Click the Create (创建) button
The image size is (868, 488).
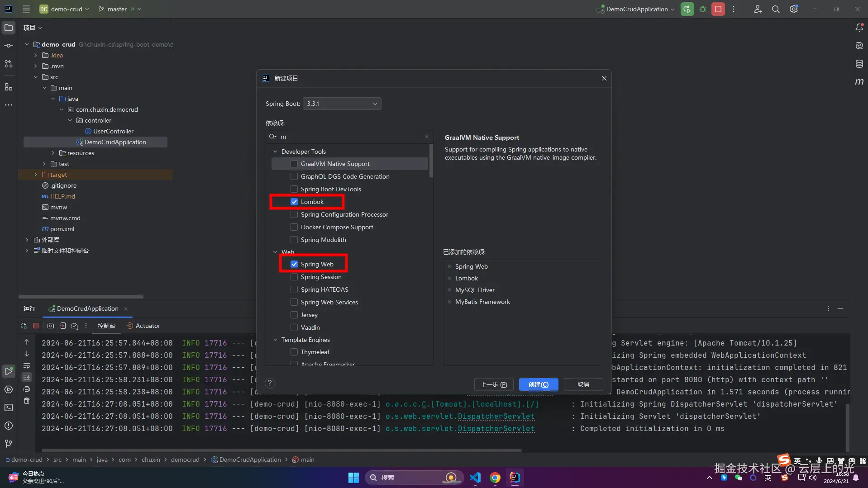click(539, 384)
